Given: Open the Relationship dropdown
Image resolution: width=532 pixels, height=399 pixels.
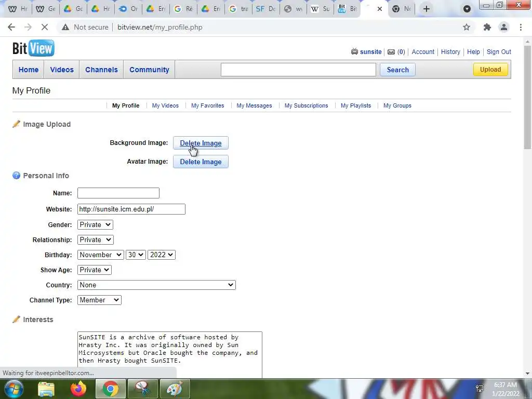Looking at the screenshot, I should click(x=96, y=240).
